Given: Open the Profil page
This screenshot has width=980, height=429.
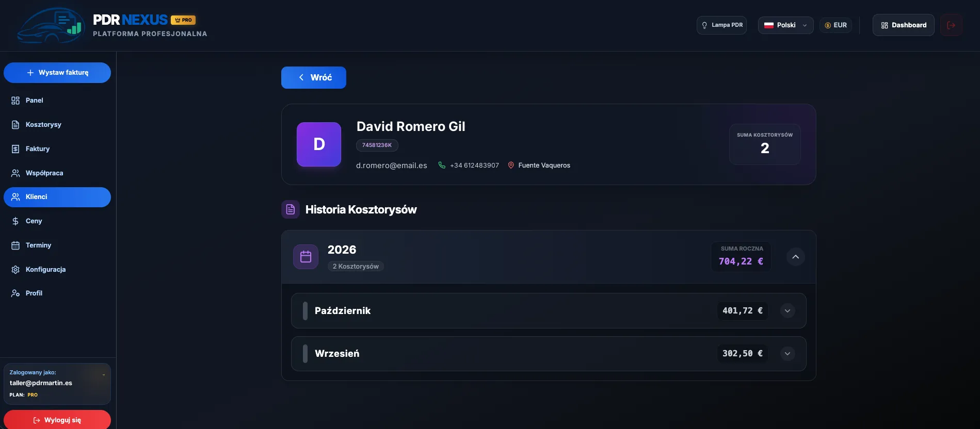Looking at the screenshot, I should point(57,293).
